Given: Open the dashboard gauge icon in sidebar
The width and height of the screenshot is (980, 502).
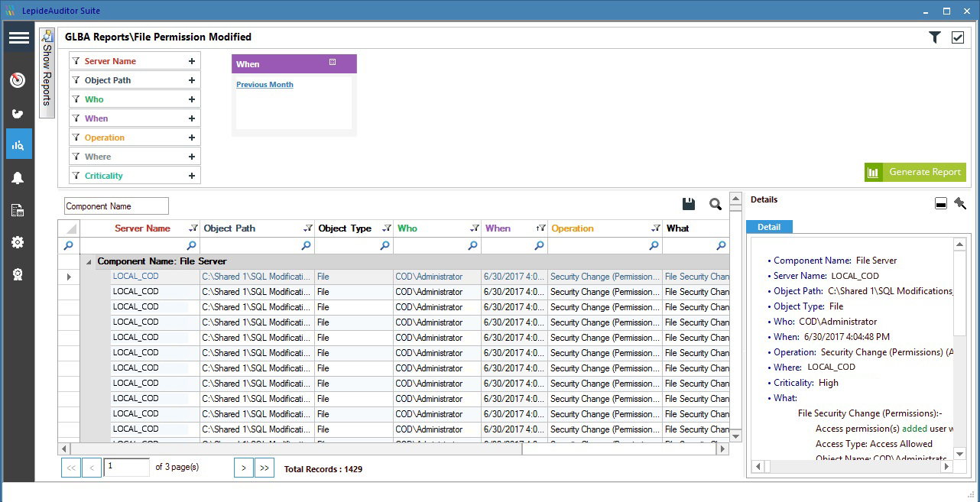Looking at the screenshot, I should coord(18,80).
